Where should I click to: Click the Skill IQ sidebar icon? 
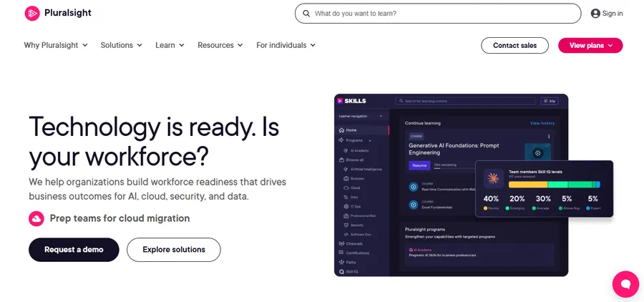(x=341, y=272)
